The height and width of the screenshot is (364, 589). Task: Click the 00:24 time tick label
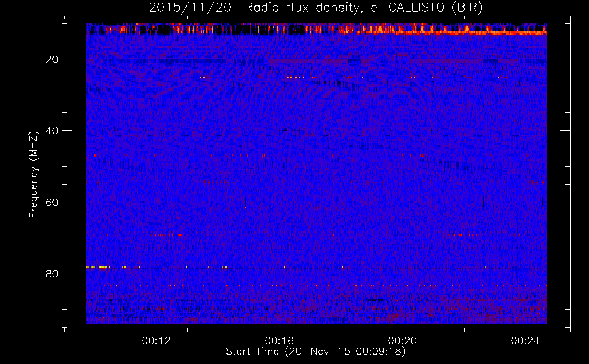[526, 341]
